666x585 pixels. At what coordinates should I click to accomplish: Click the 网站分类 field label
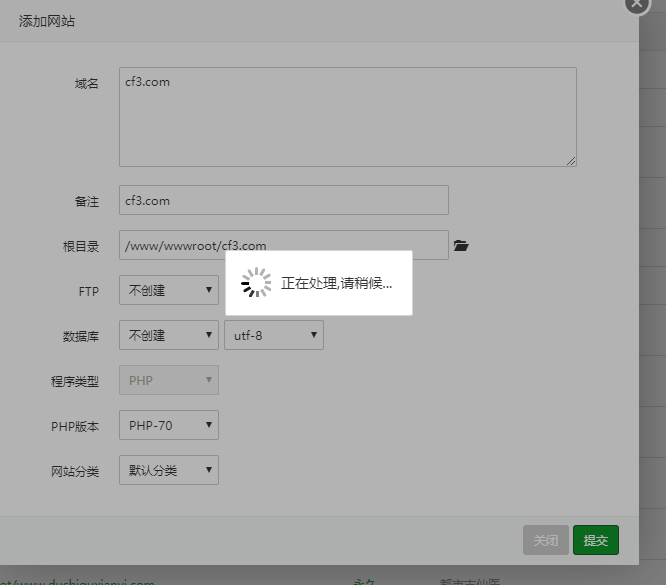(75, 472)
